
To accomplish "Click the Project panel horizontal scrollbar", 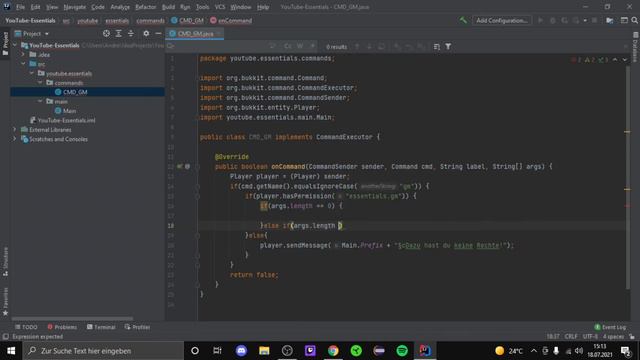I will [x=72, y=318].
